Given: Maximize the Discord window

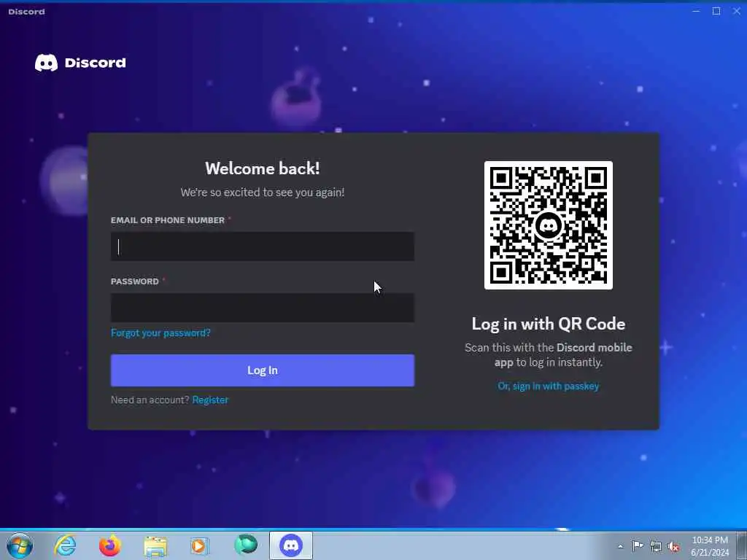Looking at the screenshot, I should point(716,11).
